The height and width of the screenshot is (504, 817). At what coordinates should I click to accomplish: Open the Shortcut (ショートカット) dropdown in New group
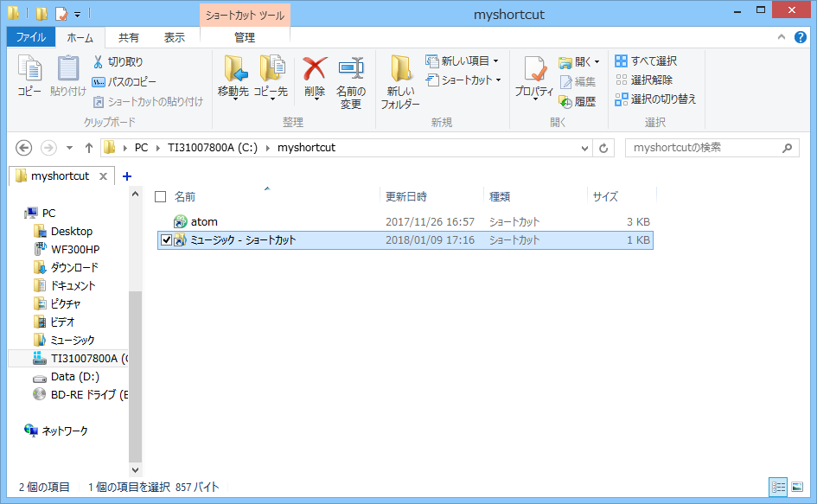pyautogui.click(x=463, y=80)
